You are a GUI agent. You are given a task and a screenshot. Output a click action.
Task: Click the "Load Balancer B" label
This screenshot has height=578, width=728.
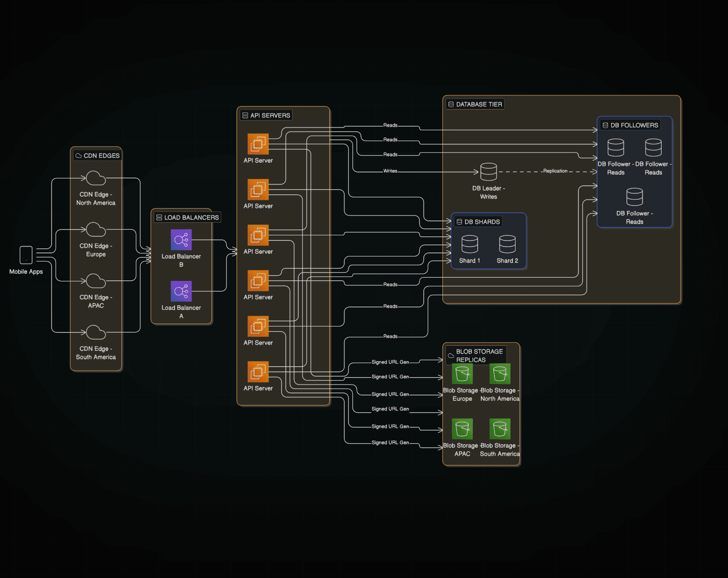click(x=181, y=260)
